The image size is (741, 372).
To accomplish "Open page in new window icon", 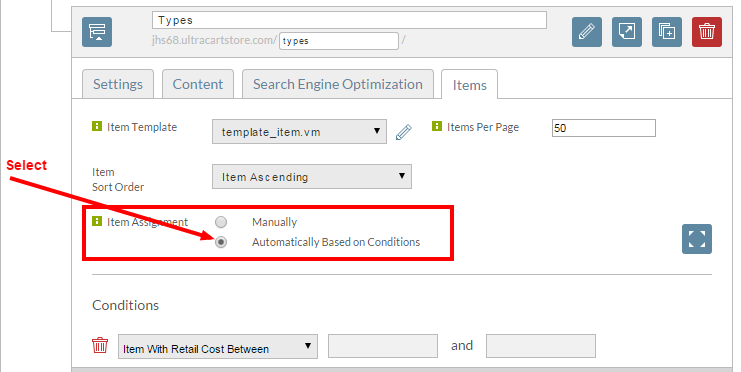I will pyautogui.click(x=627, y=32).
